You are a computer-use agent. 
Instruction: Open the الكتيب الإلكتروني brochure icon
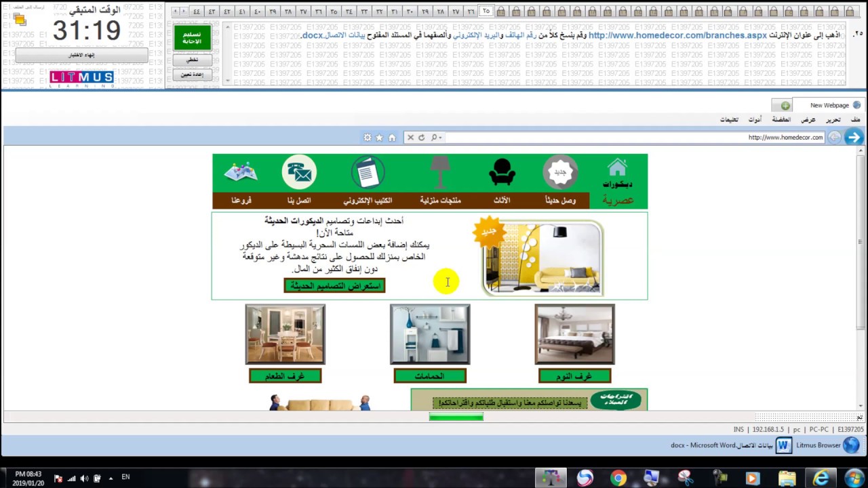click(368, 172)
